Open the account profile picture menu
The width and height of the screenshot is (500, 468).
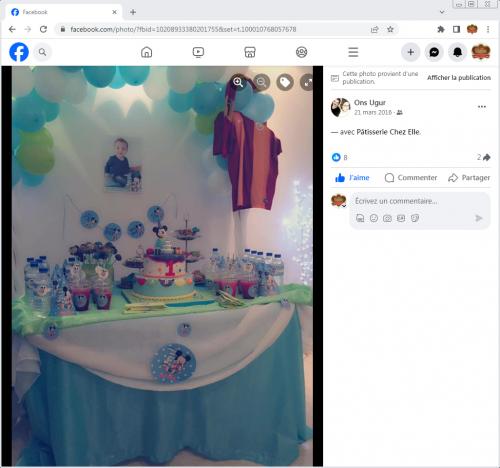[481, 52]
